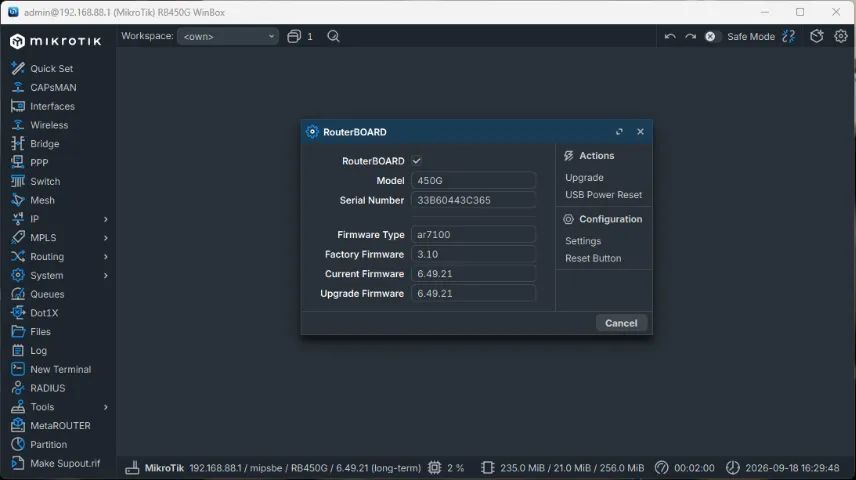Image resolution: width=856 pixels, height=480 pixels.
Task: Open Settings under Configuration
Action: point(583,241)
